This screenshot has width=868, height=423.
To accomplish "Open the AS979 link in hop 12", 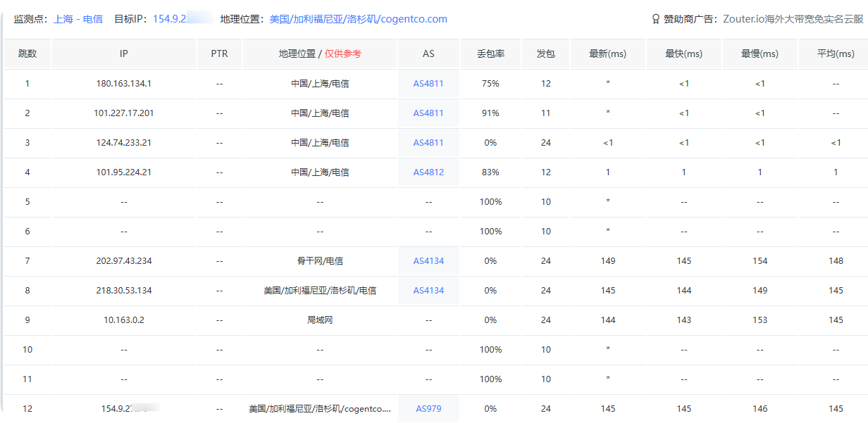I will tap(428, 409).
